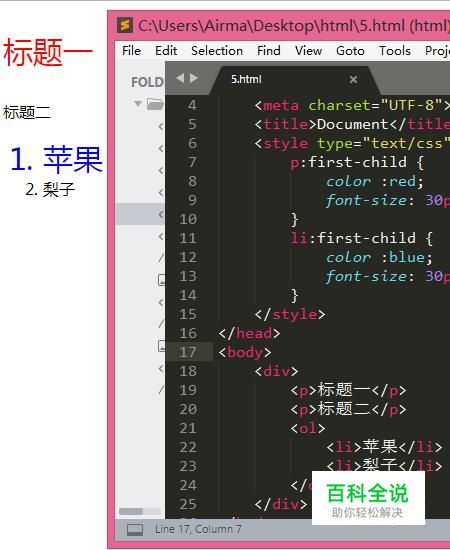The image size is (450, 550).
Task: Open the Tools menu
Action: click(395, 51)
